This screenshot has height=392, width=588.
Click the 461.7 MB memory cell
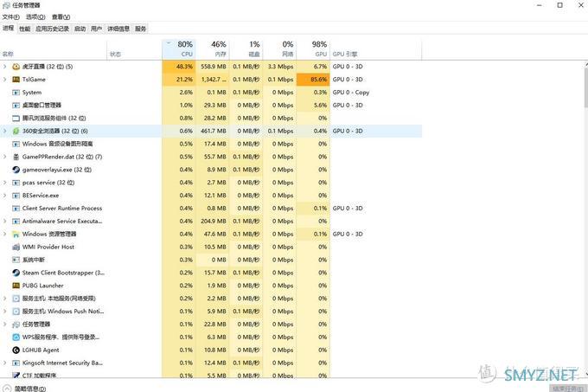212,131
